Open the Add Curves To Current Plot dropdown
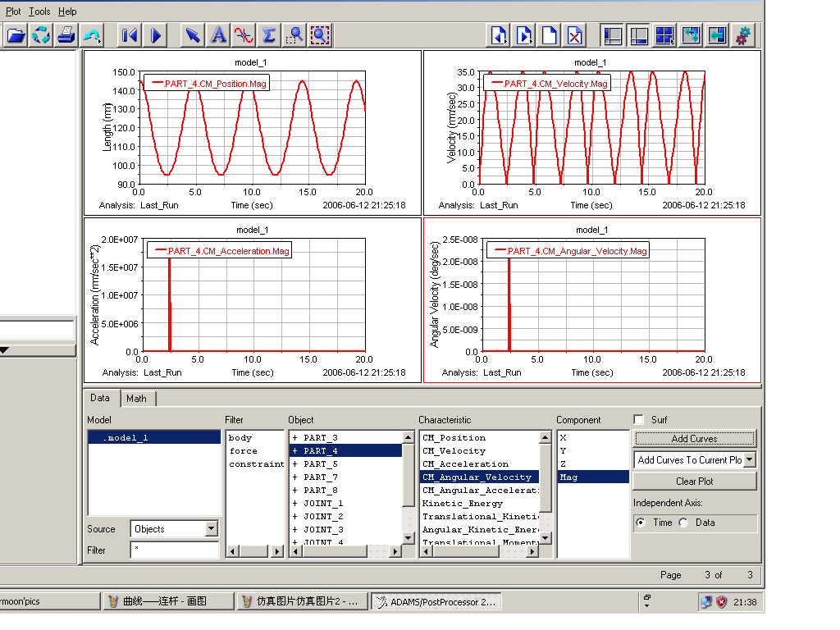 click(x=748, y=460)
